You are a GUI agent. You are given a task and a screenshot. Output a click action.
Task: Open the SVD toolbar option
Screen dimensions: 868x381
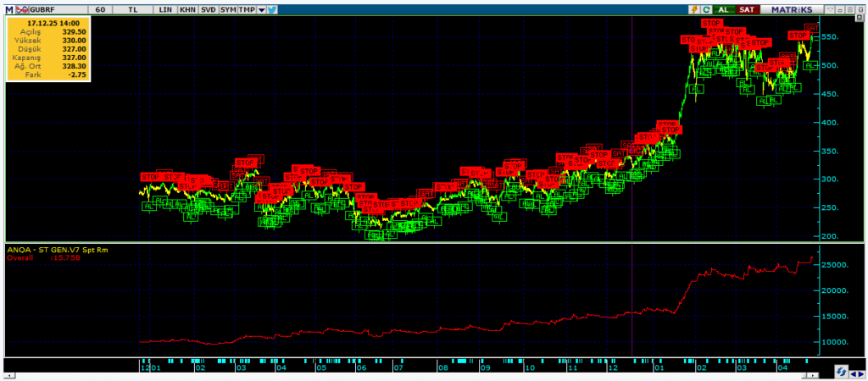pos(209,10)
